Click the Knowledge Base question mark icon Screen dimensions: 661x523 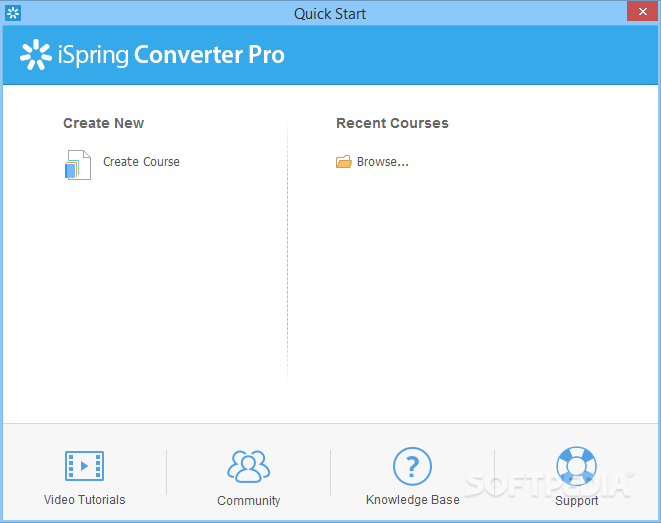(x=412, y=466)
